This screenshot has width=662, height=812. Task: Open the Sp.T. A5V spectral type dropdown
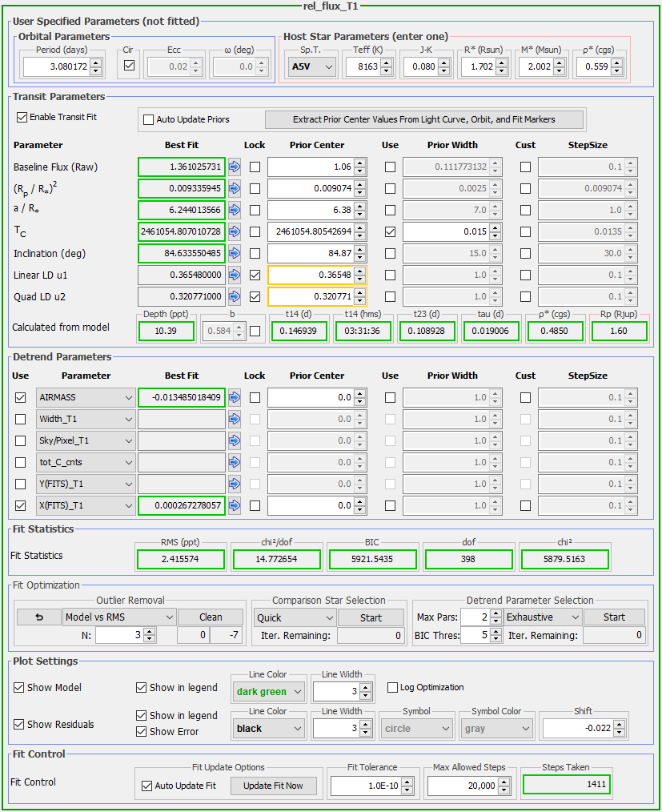pos(311,67)
